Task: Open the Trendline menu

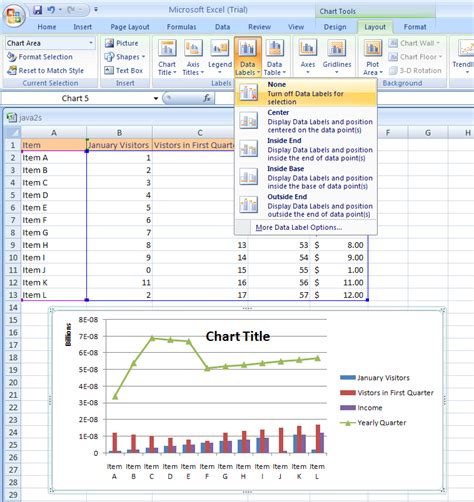Action: [463, 57]
